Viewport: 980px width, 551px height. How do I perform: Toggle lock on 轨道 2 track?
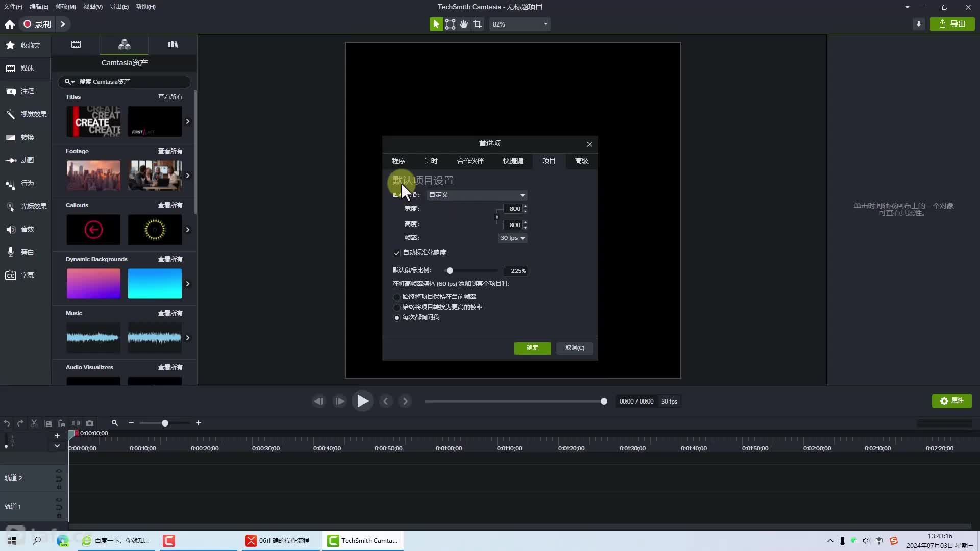tap(59, 487)
